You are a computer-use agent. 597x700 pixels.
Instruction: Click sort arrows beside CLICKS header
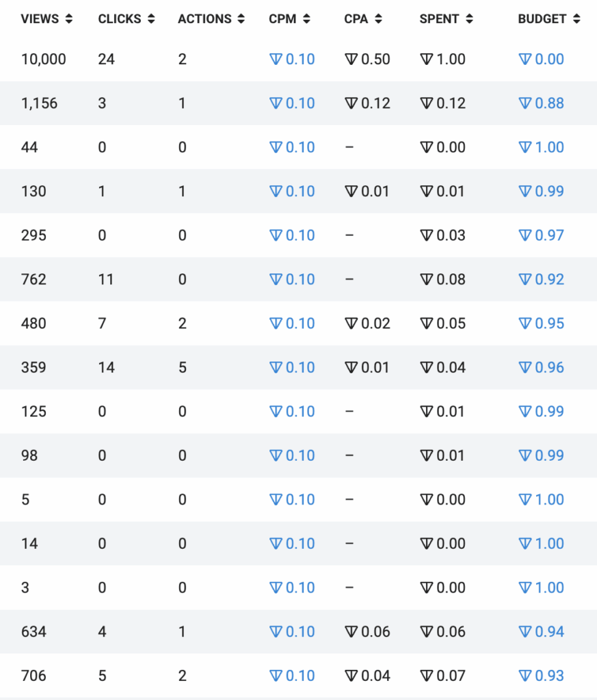tap(151, 19)
